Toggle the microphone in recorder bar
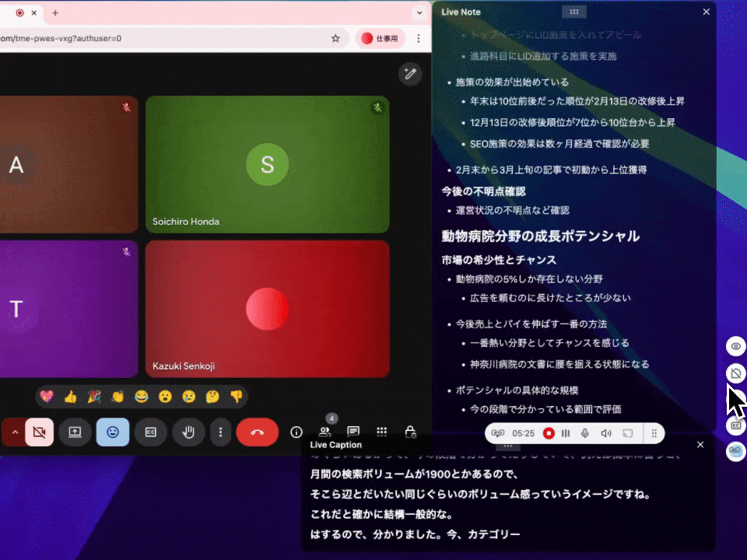Image resolution: width=747 pixels, height=560 pixels. pos(585,433)
